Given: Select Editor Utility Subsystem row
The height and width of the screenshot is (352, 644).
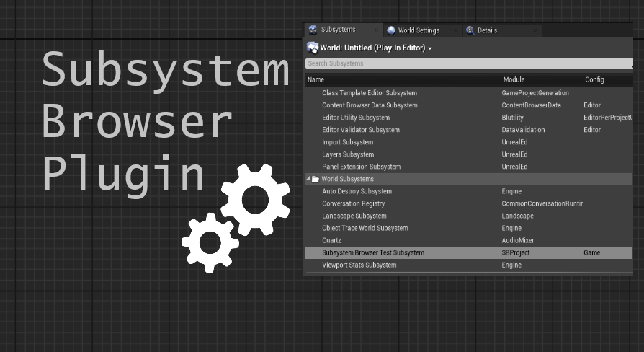Looking at the screenshot, I should [x=469, y=118].
